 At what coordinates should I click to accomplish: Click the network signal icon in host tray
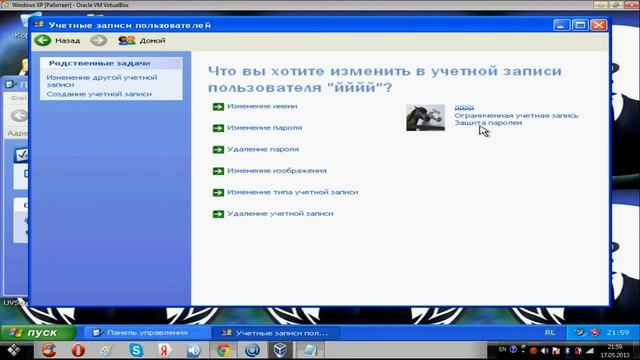(590, 351)
